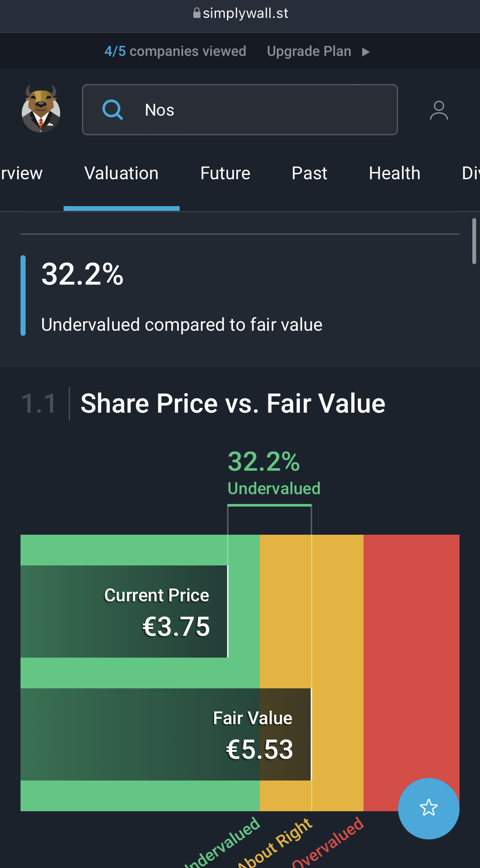The height and width of the screenshot is (868, 480).
Task: Click the Simply Wall St bull logo
Action: (41, 109)
